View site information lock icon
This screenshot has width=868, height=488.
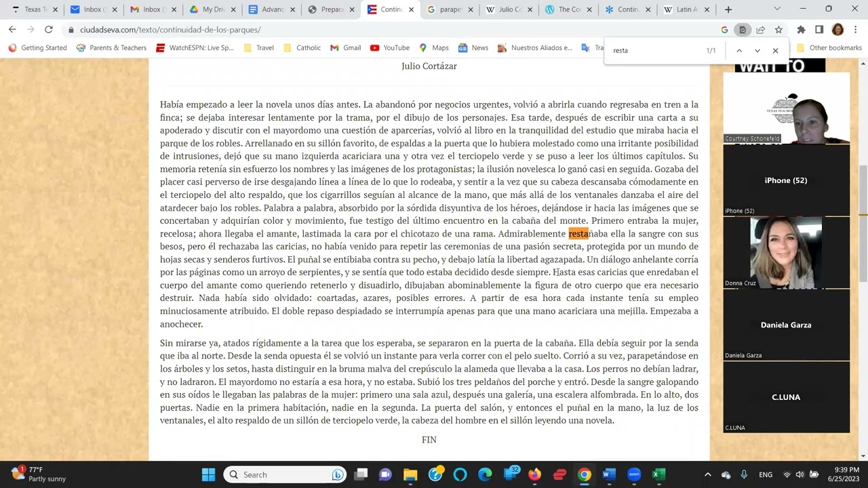click(x=71, y=30)
